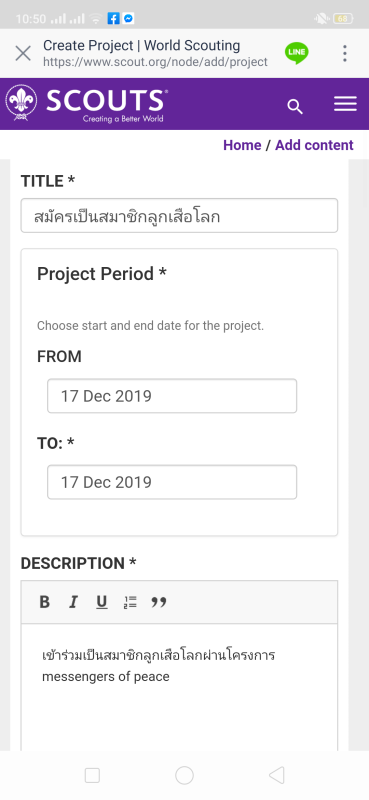Tap the Android home circle button
This screenshot has height=800, width=369.
point(184,776)
